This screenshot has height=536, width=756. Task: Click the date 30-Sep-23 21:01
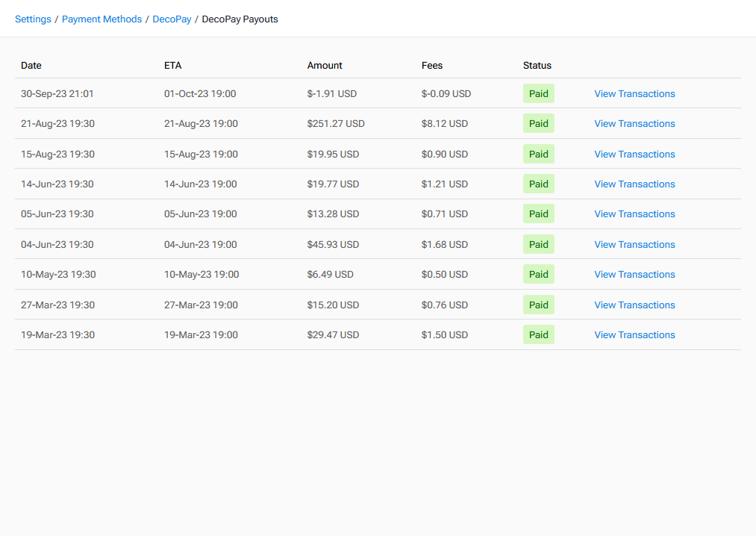tap(57, 93)
